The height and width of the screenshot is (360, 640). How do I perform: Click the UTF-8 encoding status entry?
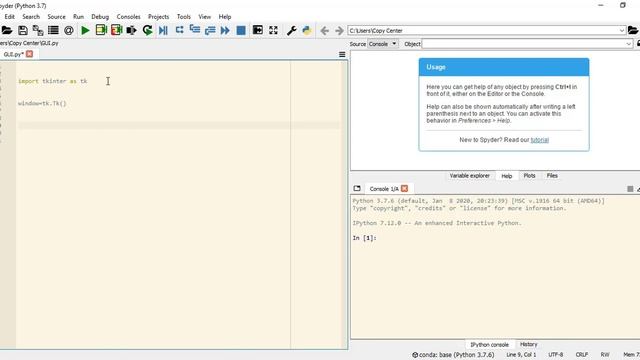click(556, 355)
